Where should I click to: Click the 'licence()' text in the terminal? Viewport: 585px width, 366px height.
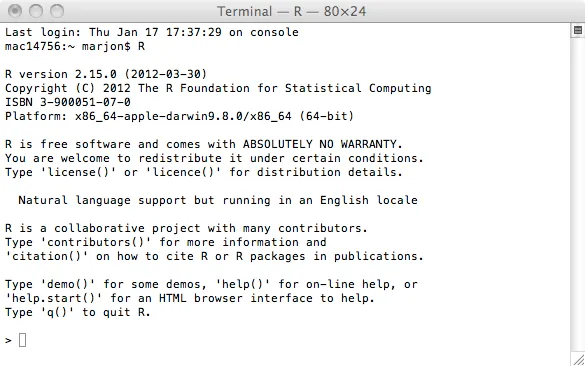click(x=183, y=172)
